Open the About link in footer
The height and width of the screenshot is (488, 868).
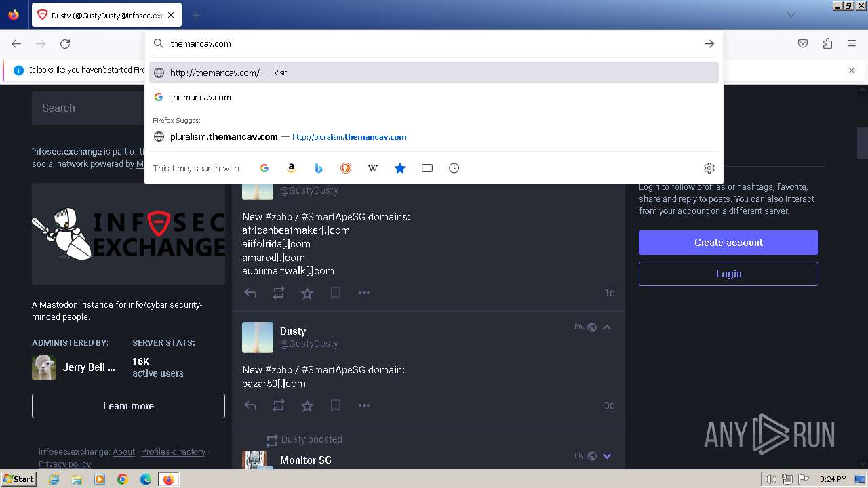(x=124, y=452)
